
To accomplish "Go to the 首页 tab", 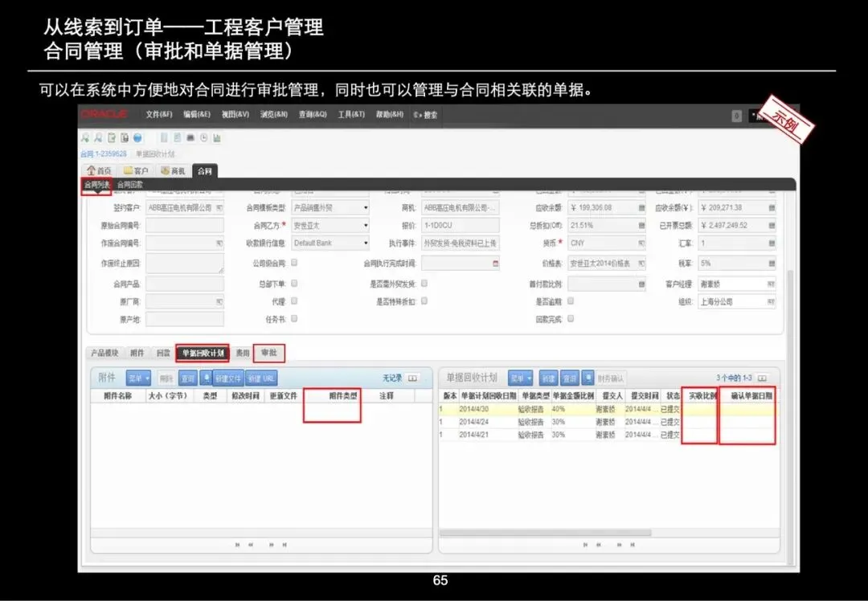I will [x=99, y=171].
